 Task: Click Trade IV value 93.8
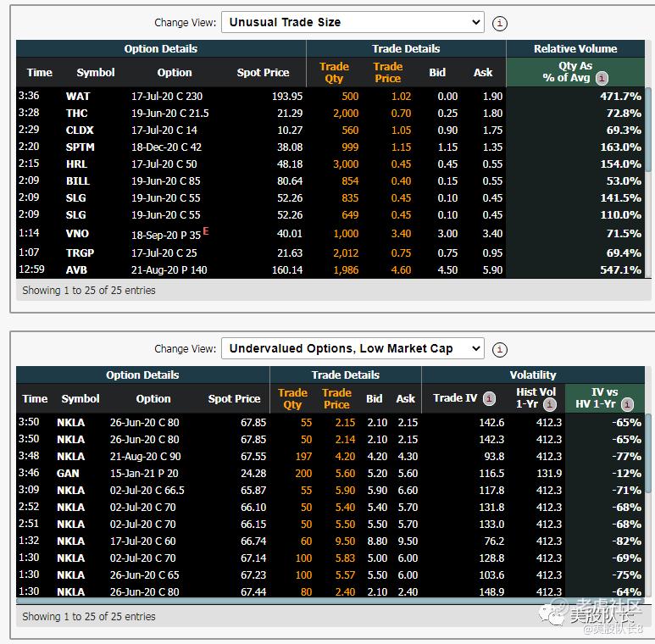coord(494,457)
